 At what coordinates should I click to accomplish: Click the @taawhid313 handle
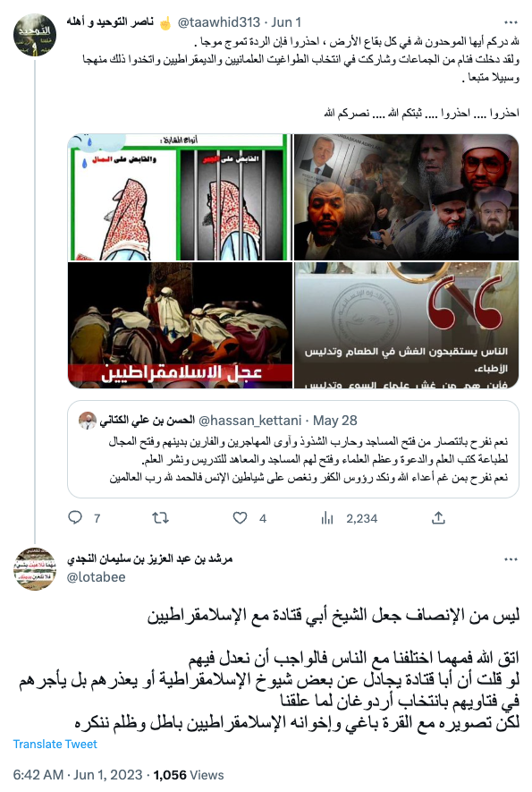[218, 22]
